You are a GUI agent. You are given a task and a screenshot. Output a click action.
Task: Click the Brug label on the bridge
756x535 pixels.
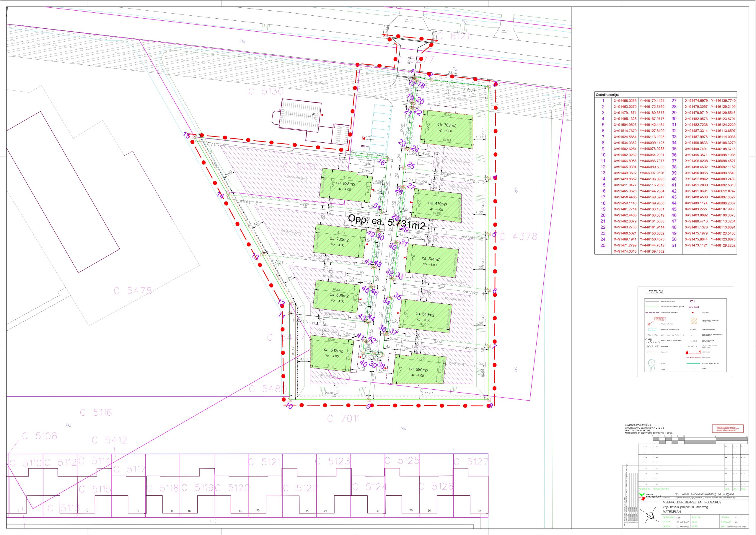click(x=408, y=61)
